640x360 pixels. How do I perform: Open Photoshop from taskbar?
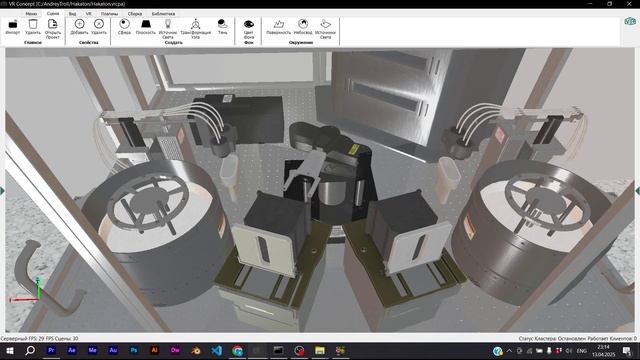tap(134, 351)
